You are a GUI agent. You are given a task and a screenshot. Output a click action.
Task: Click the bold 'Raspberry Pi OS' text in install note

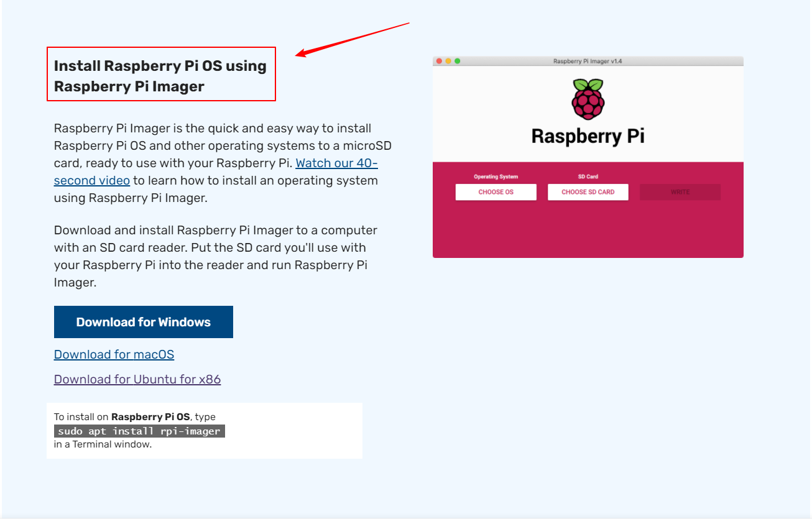pyautogui.click(x=150, y=416)
